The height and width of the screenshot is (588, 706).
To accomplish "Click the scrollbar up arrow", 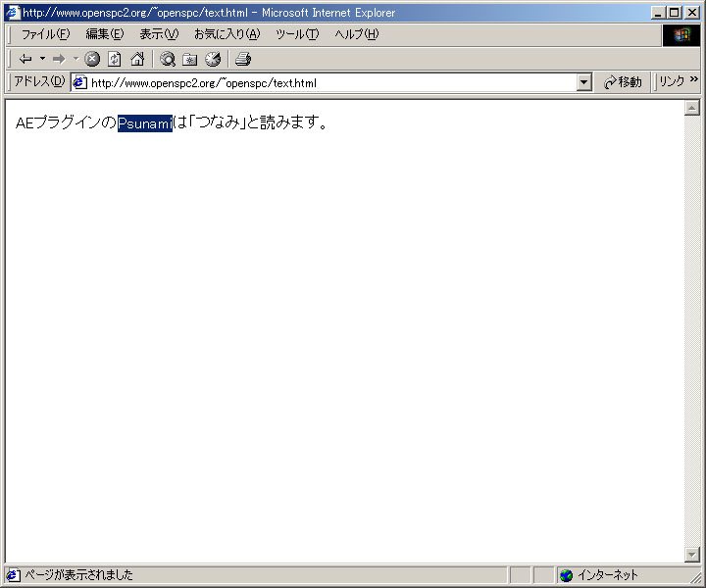I will click(x=691, y=108).
